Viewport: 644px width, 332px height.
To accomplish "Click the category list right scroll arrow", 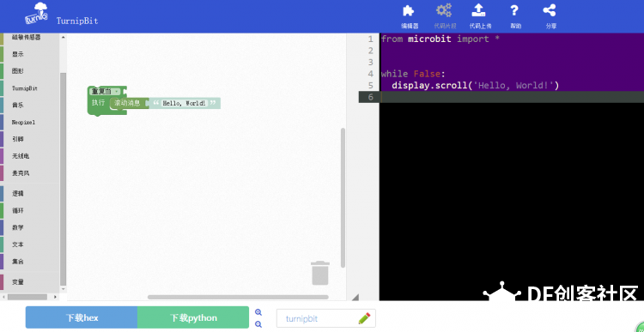I will 57,297.
